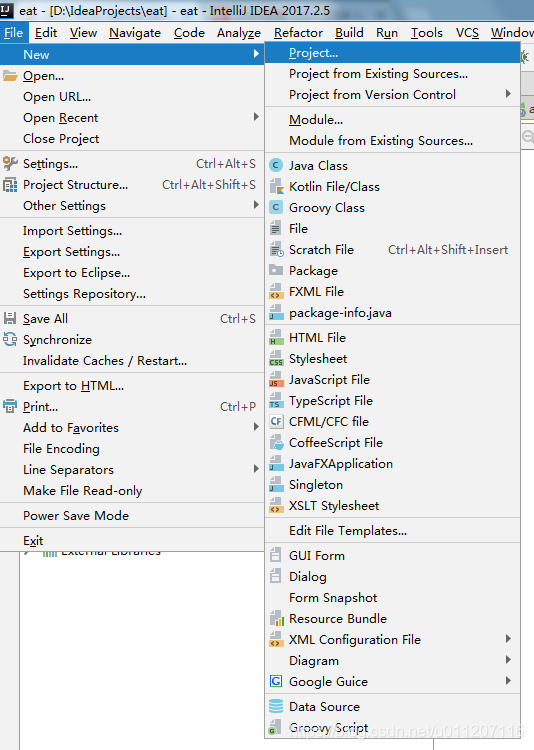Open the Analyze menu
The image size is (534, 750).
tap(239, 33)
